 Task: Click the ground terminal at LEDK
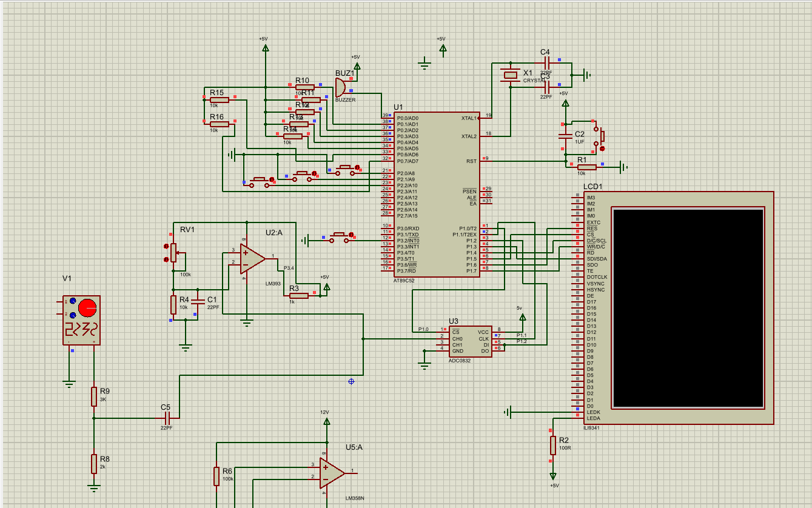pyautogui.click(x=508, y=412)
